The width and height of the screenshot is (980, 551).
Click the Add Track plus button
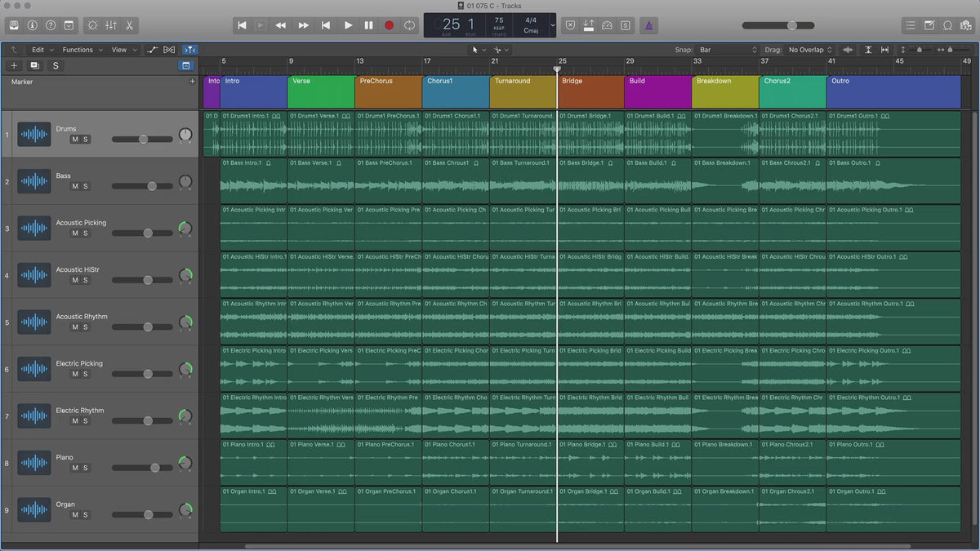pos(14,65)
